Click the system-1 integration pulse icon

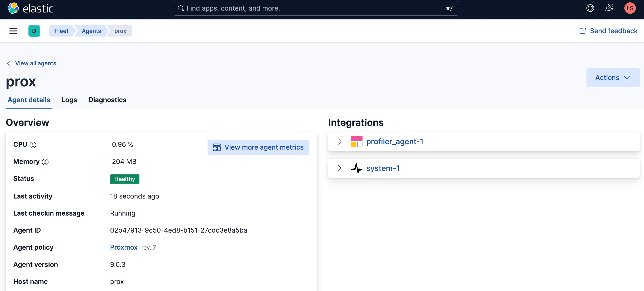point(356,168)
